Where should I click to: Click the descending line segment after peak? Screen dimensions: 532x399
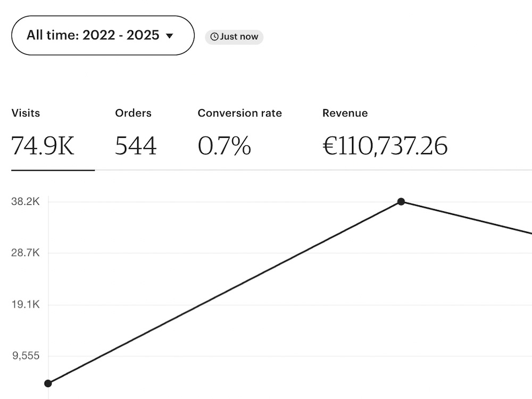467,218
